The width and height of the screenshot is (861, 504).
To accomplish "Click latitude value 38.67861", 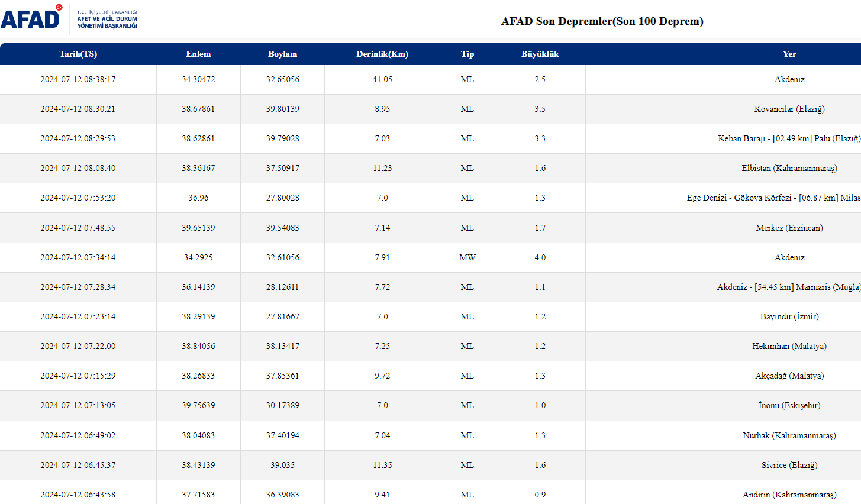I will click(x=198, y=109).
